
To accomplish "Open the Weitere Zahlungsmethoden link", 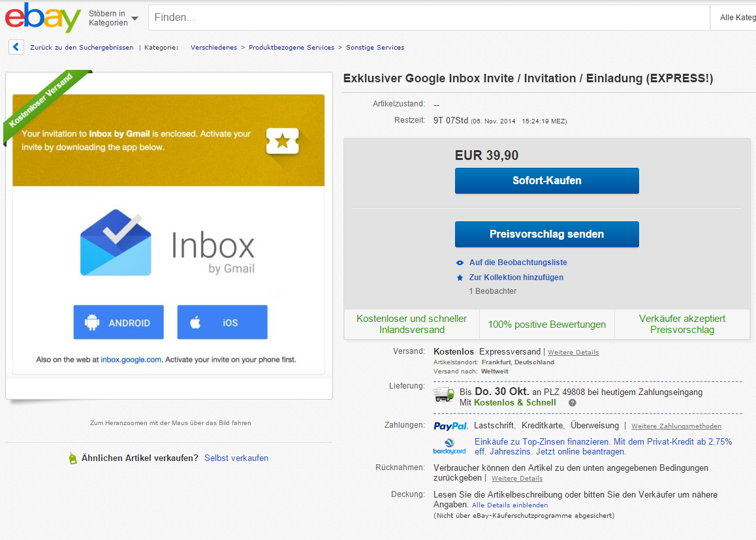I will point(676,426).
